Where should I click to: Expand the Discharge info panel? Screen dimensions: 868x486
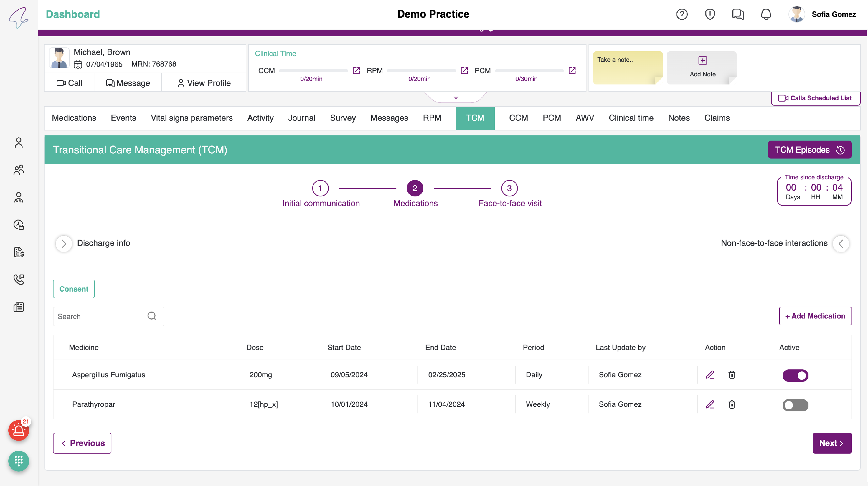pyautogui.click(x=64, y=243)
